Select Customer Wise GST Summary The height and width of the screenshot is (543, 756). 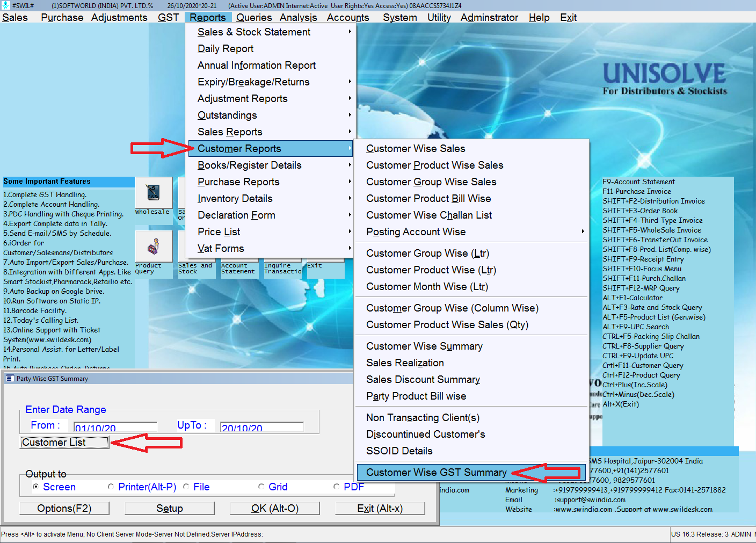tap(471, 472)
